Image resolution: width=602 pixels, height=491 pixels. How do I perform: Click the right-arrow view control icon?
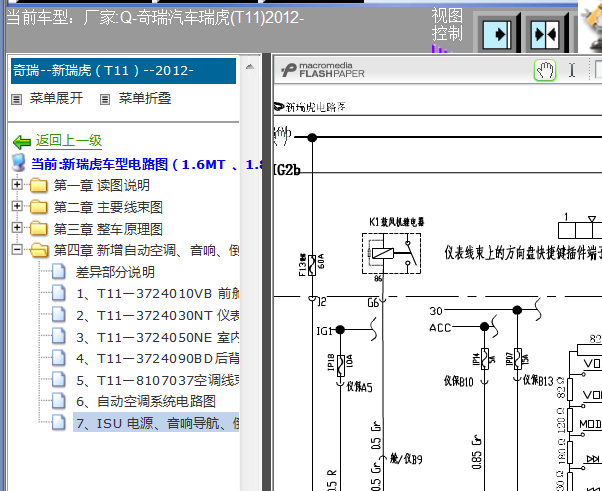(496, 35)
